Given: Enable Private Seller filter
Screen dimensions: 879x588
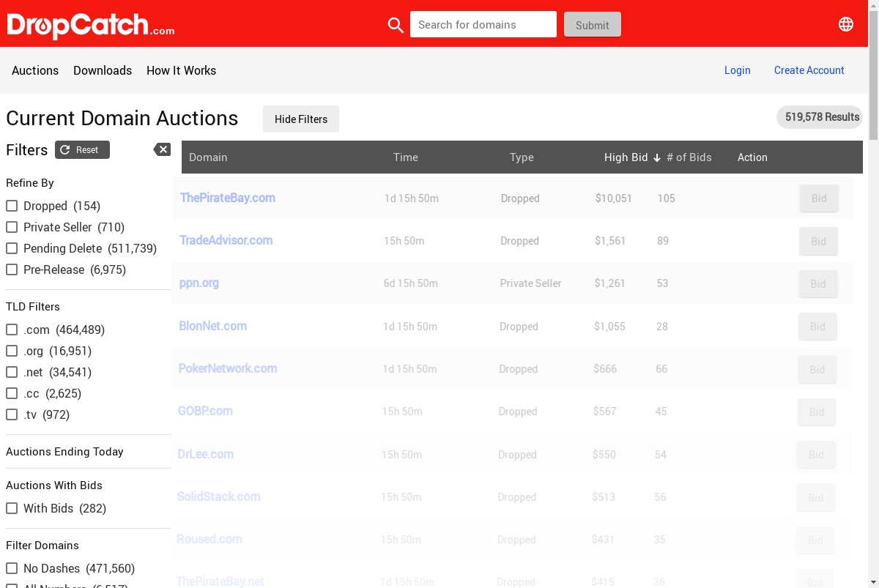Looking at the screenshot, I should pos(12,227).
